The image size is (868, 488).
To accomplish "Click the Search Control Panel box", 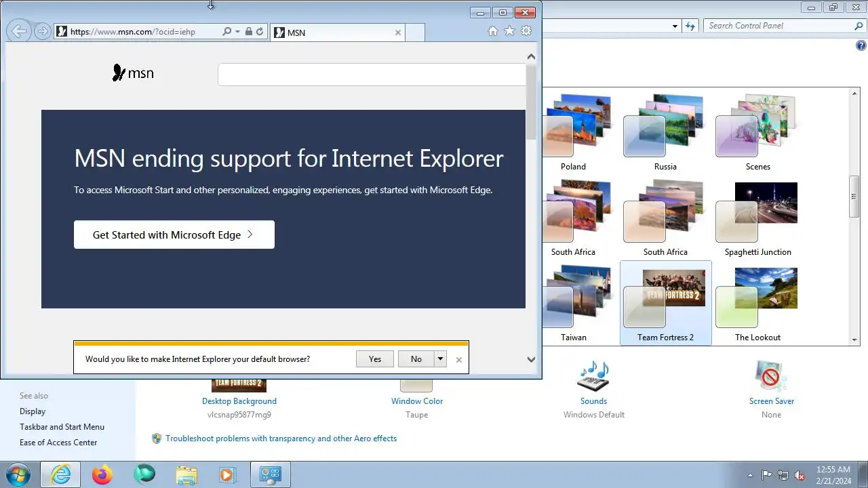I will 778,26.
